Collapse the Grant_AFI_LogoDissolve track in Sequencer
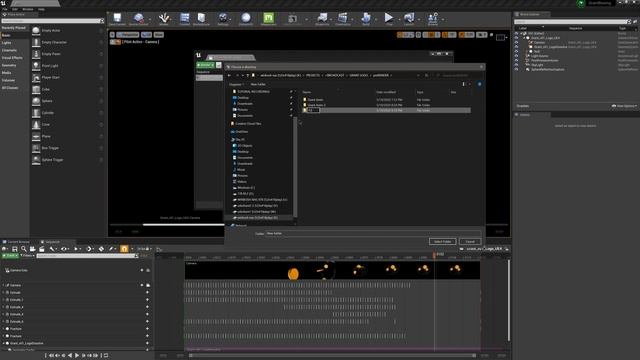The image size is (640, 360). point(3,343)
